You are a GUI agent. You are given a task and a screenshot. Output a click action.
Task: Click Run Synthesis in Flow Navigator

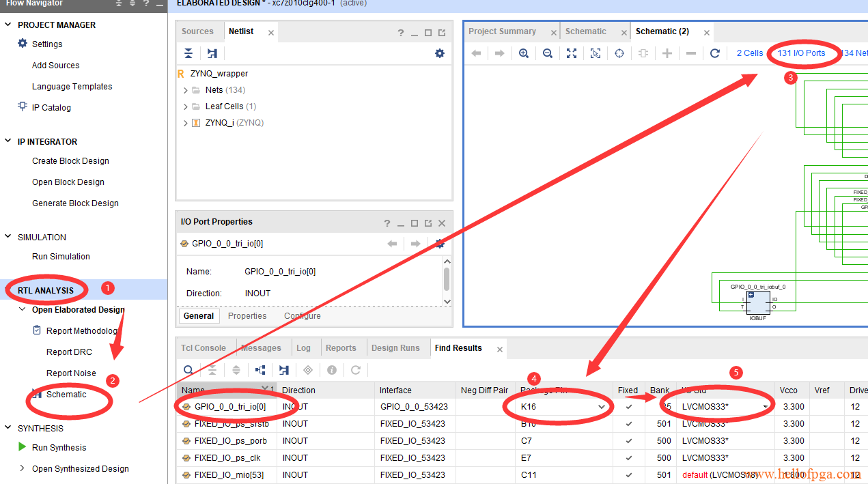59,448
